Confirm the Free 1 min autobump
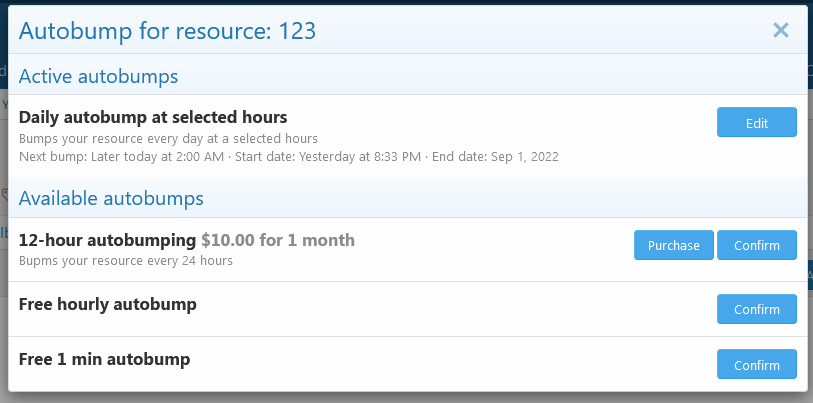Screen dimensions: 813x403 pyautogui.click(x=756, y=364)
